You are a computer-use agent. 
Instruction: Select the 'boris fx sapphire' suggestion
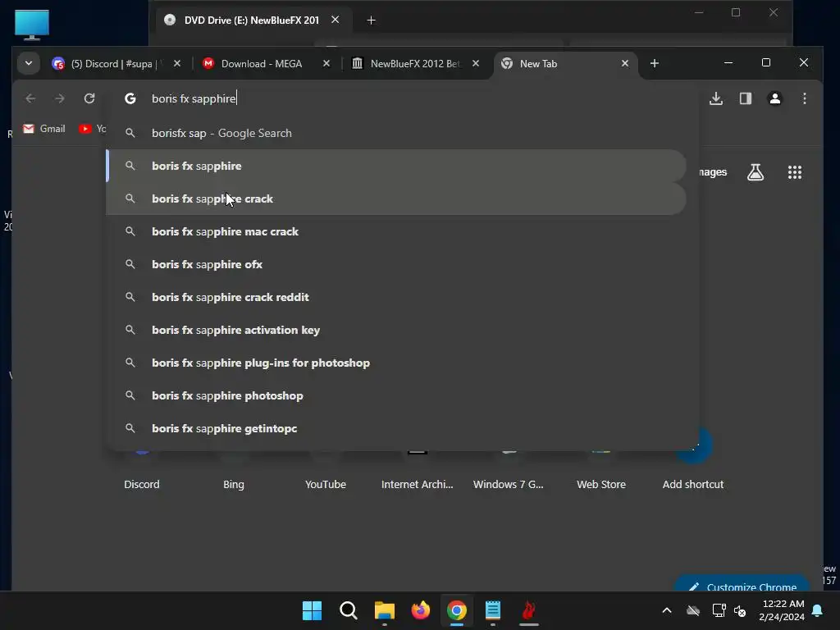point(396,166)
